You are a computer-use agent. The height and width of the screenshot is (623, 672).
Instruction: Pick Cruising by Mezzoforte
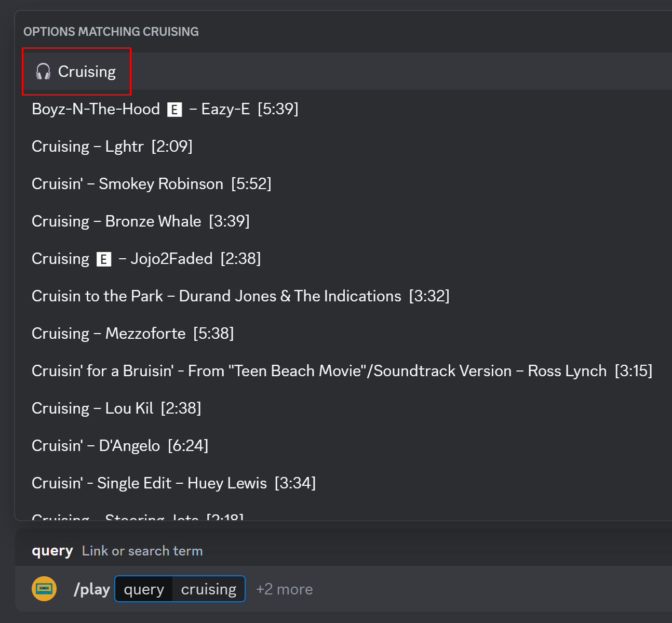tap(133, 334)
